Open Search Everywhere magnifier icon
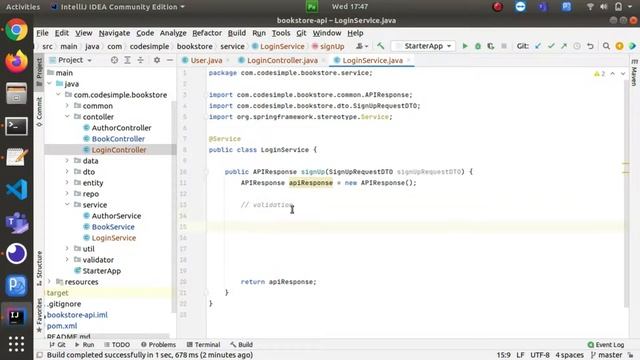This screenshot has height=360, width=640. coord(607,46)
